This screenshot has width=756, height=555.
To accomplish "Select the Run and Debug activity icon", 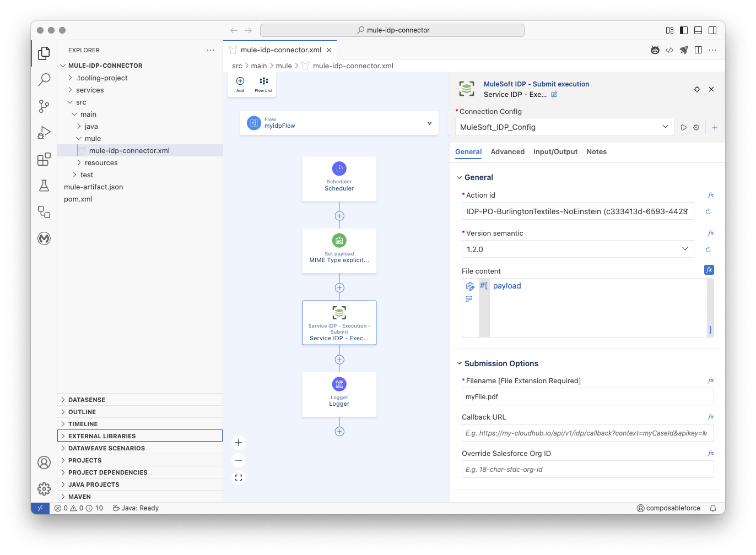I will [44, 132].
